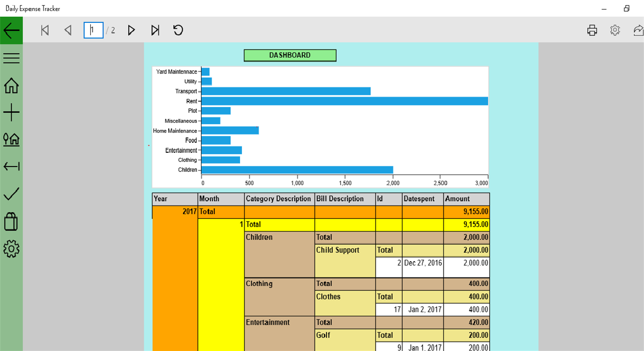Viewport: 644px width, 351px height.
Task: Click the Month column header
Action: (221, 199)
